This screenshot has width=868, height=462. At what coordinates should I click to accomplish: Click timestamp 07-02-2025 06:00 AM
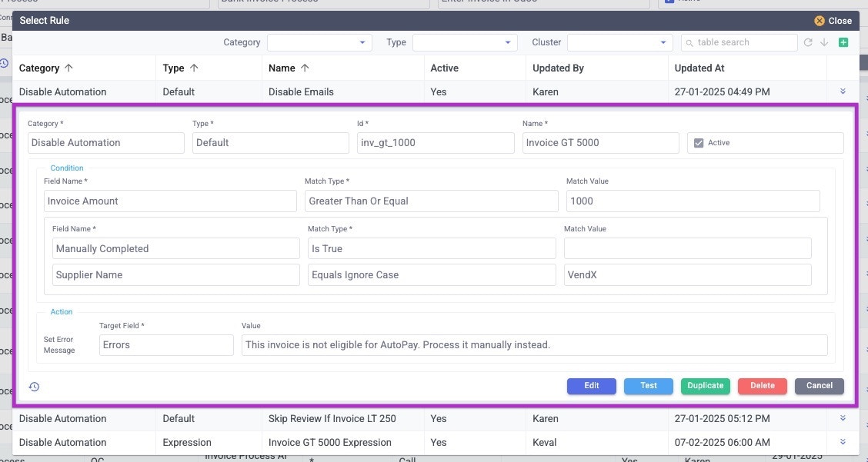721,442
